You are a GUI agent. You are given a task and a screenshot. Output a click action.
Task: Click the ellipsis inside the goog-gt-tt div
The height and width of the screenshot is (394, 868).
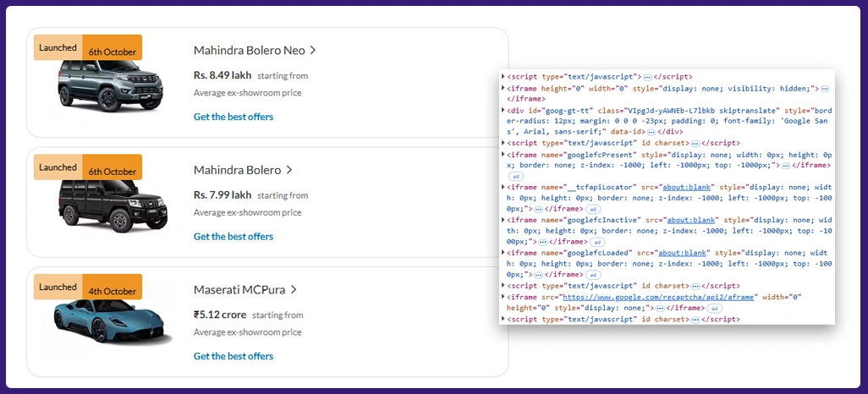coord(650,133)
